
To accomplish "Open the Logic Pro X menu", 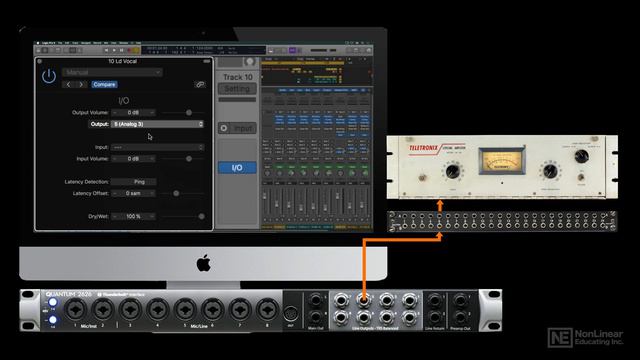I will (x=49, y=42).
